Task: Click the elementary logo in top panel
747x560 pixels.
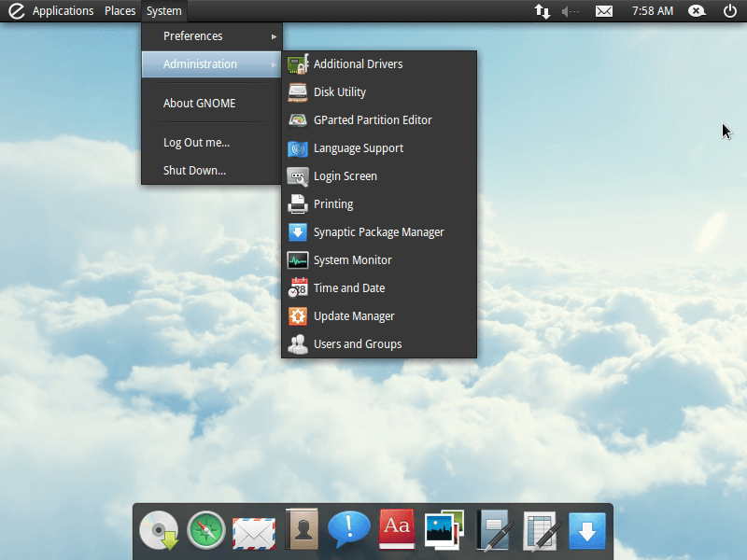Action: (16, 11)
